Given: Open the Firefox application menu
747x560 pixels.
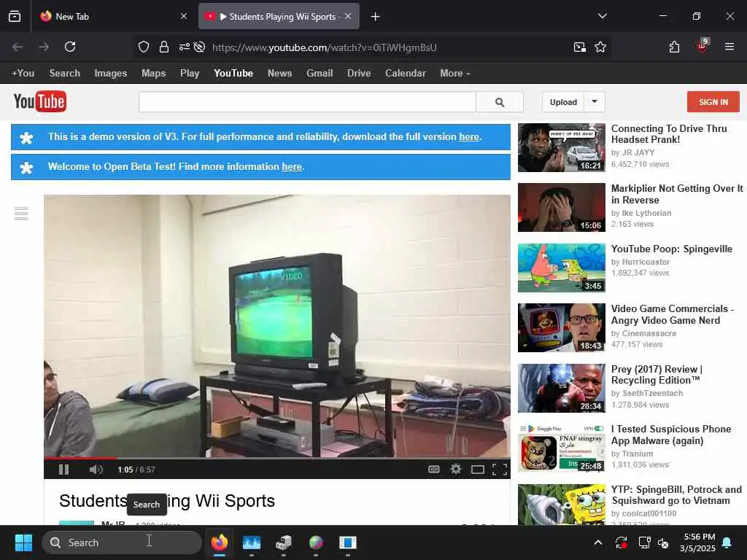Looking at the screenshot, I should coord(729,47).
